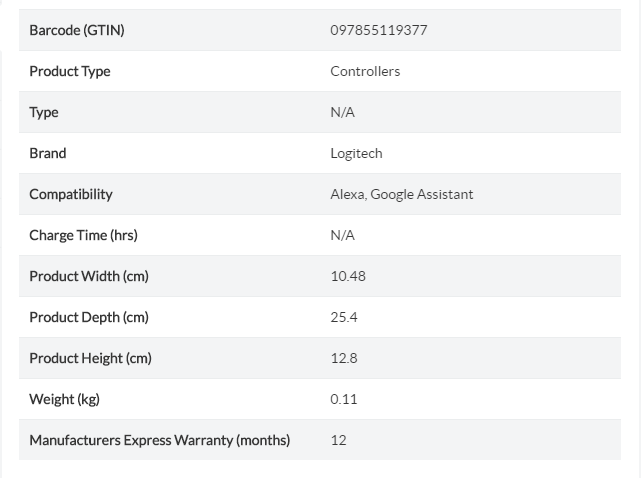
Task: Click the Barcode (GTIN) label
Action: tap(77, 30)
